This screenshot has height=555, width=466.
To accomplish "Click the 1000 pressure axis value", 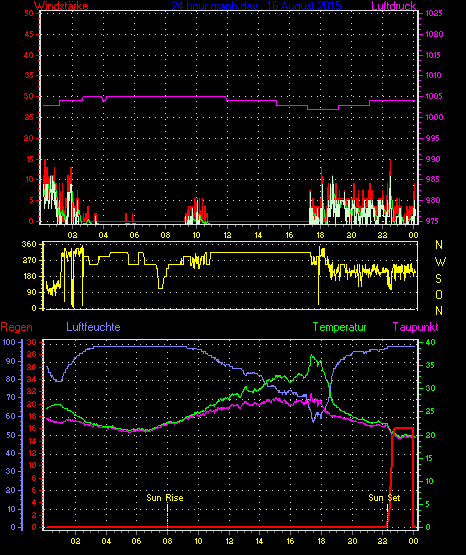I will 434,117.
